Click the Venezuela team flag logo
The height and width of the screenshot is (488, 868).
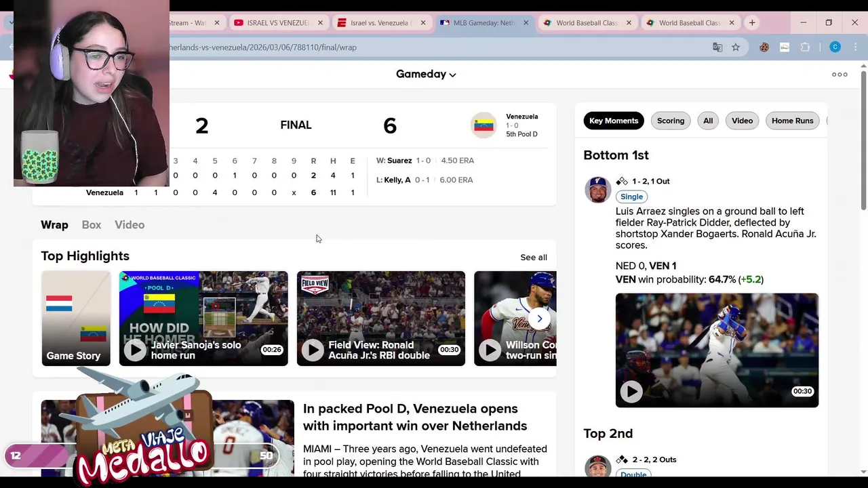click(484, 125)
